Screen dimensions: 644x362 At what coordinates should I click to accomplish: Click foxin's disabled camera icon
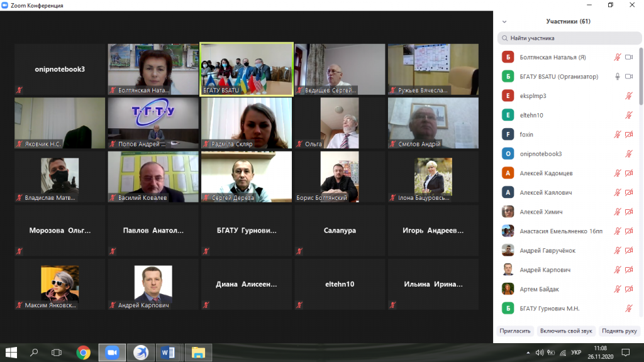[629, 134]
